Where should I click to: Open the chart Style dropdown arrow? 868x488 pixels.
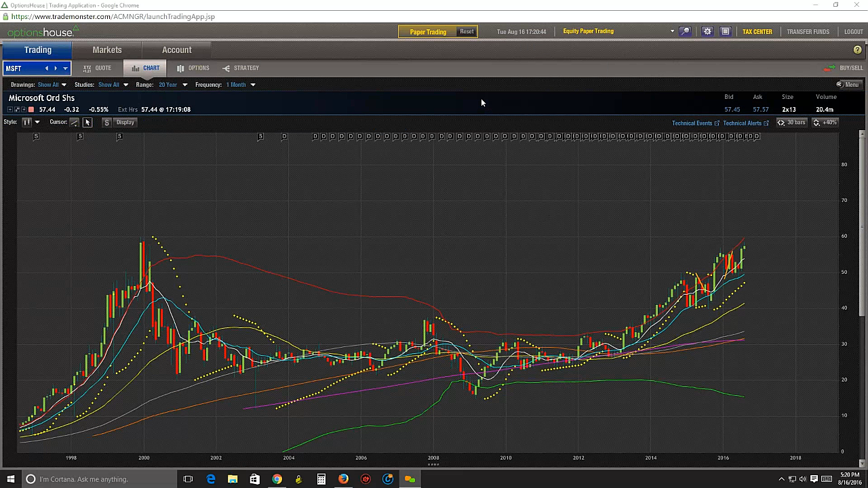[x=37, y=122]
